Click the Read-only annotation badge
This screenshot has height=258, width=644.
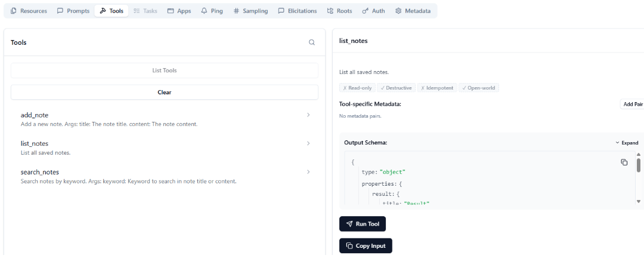pyautogui.click(x=357, y=88)
